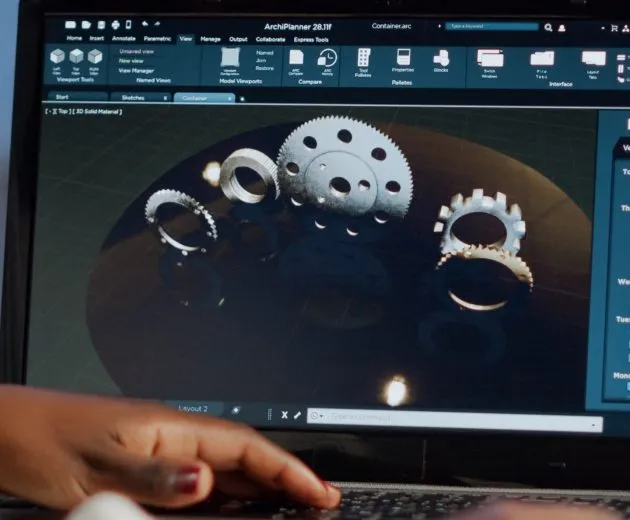Add a new document tab with plus button
The image size is (630, 520).
click(x=242, y=99)
